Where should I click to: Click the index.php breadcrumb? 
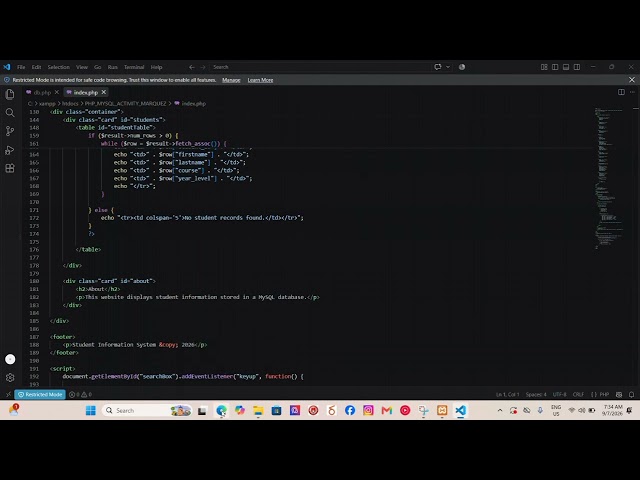coord(193,104)
